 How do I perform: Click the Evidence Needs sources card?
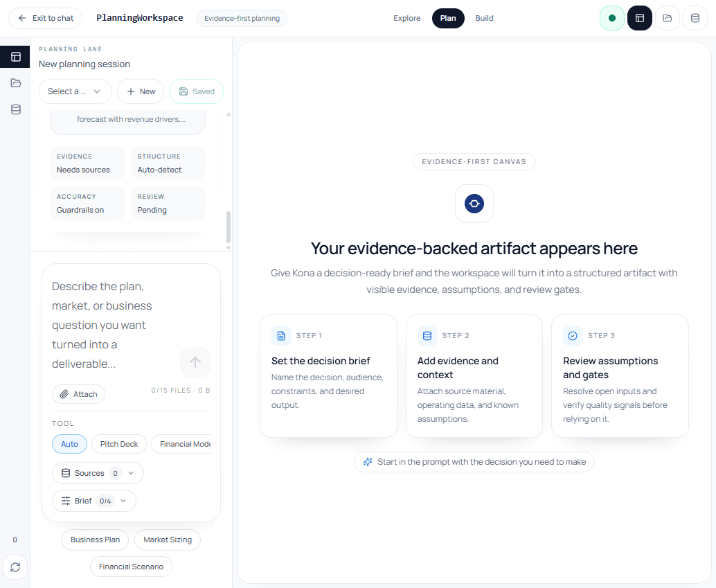tap(87, 163)
